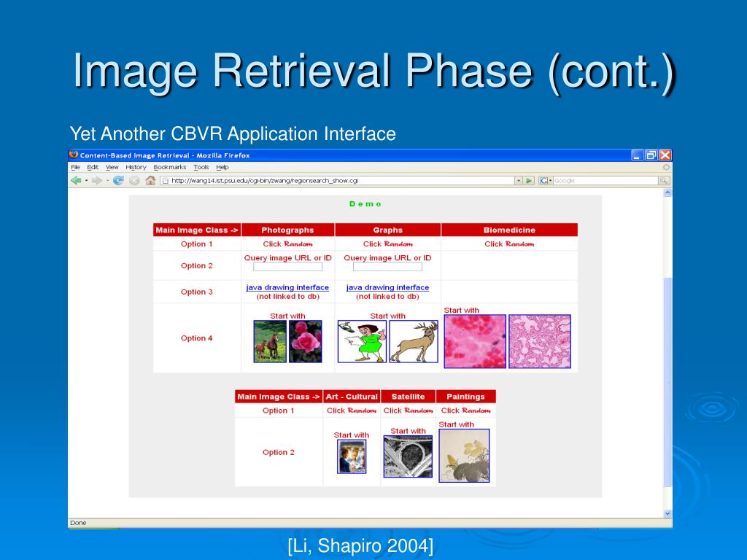747x560 pixels.
Task: Click the Firefox logo in title bar
Action: click(74, 155)
